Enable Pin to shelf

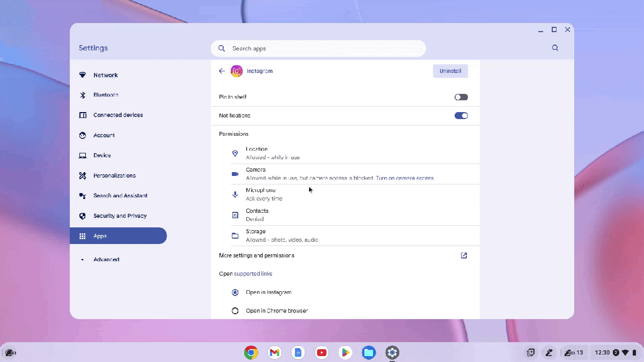[x=460, y=97]
